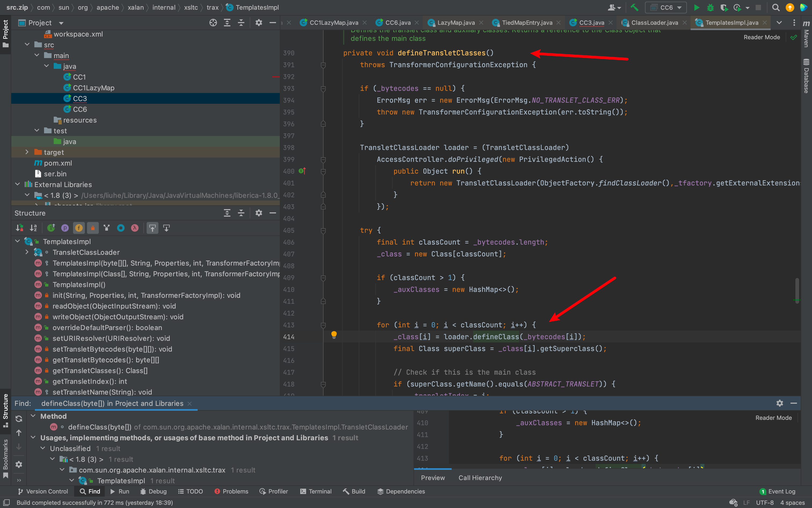Hide the Project panel with minus icon

(x=273, y=23)
